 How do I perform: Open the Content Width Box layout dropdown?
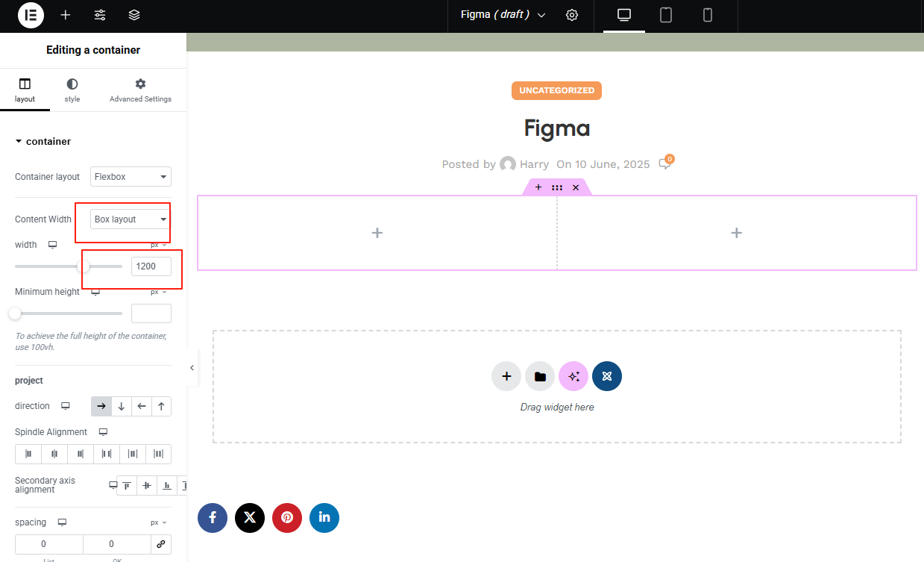pyautogui.click(x=130, y=219)
